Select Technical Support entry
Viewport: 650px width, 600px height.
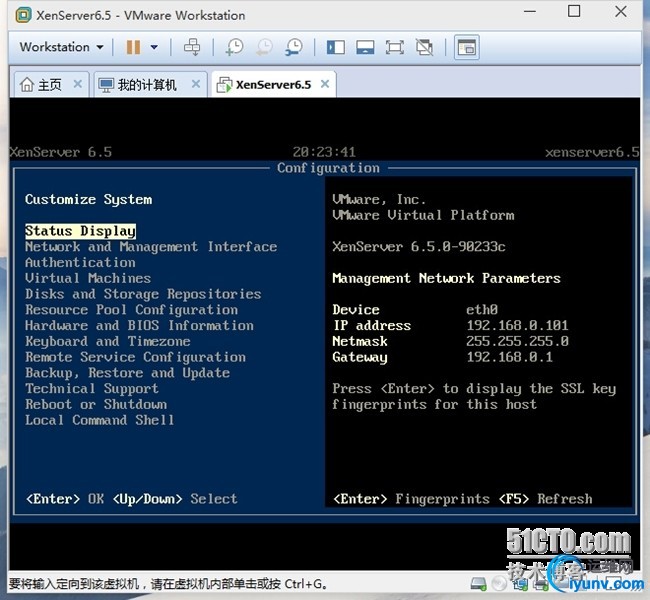pos(92,389)
